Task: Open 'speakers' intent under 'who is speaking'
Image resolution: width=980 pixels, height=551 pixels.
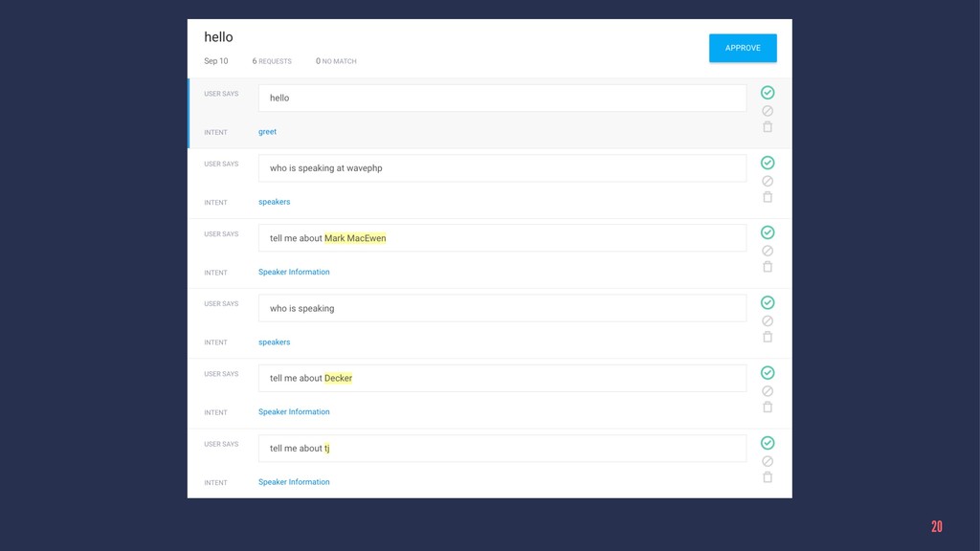Action: [275, 342]
